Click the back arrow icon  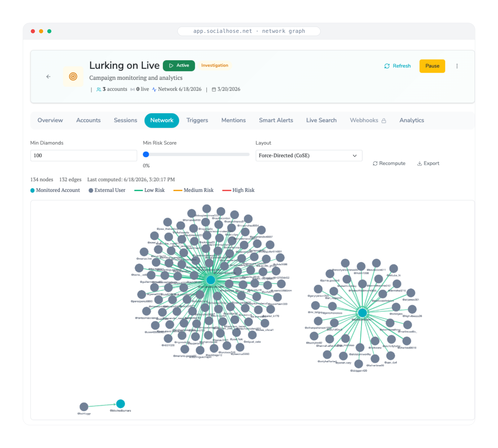pyautogui.click(x=48, y=77)
